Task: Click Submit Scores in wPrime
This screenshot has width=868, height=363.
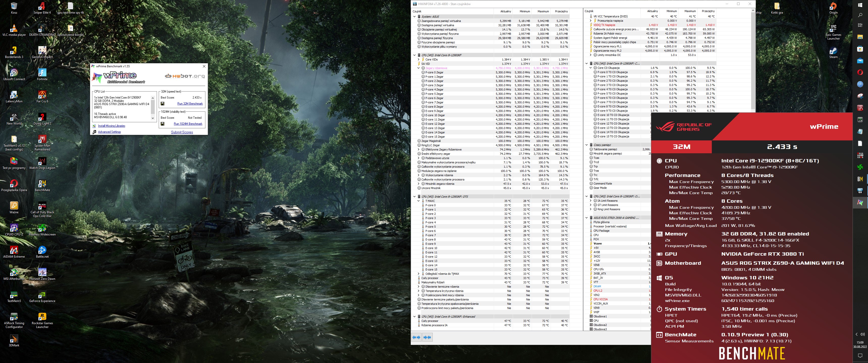Action: (x=182, y=132)
